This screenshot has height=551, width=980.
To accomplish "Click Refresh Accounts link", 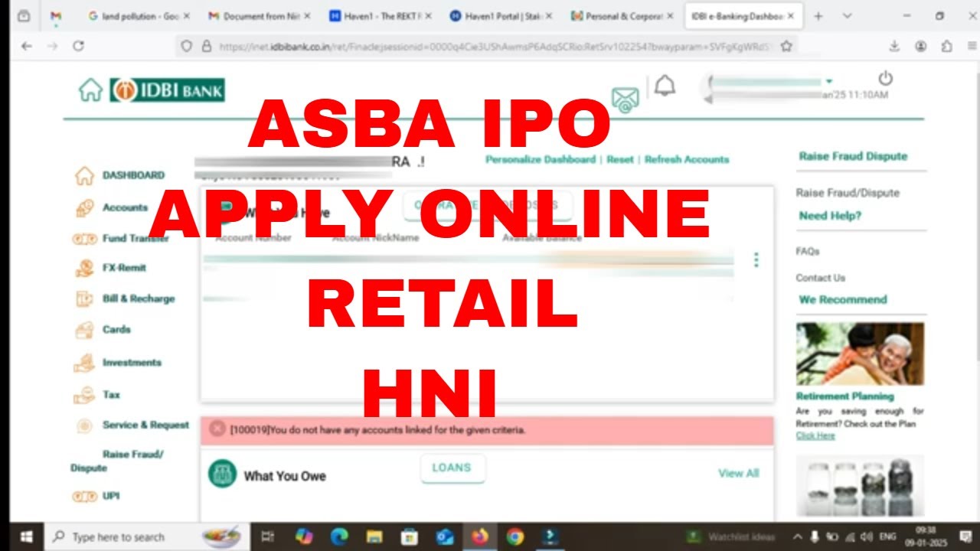I will pyautogui.click(x=687, y=159).
